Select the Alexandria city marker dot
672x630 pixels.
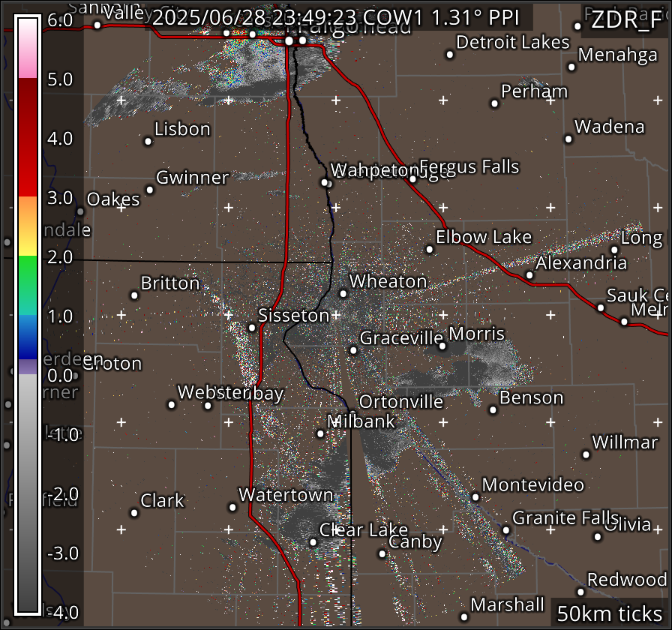pyautogui.click(x=529, y=275)
